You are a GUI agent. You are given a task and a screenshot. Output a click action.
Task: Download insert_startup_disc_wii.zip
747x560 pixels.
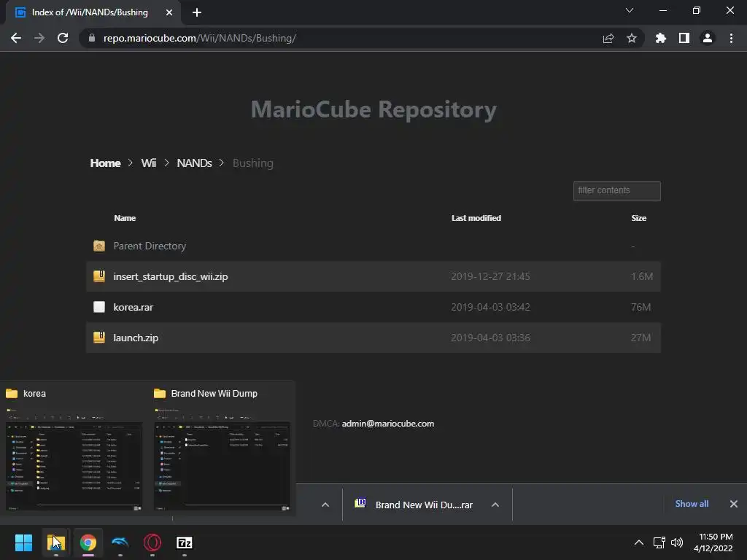(171, 276)
